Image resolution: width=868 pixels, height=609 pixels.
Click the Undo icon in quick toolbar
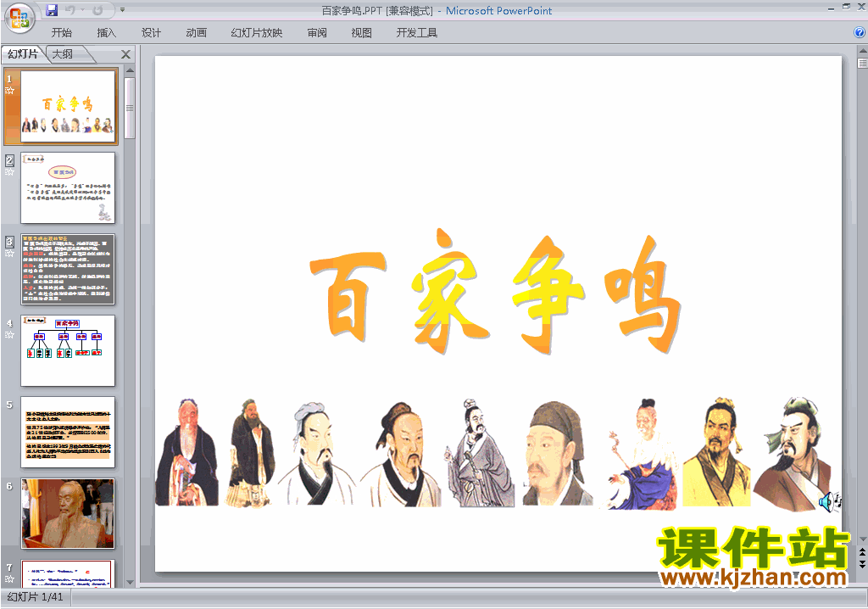pyautogui.click(x=70, y=10)
